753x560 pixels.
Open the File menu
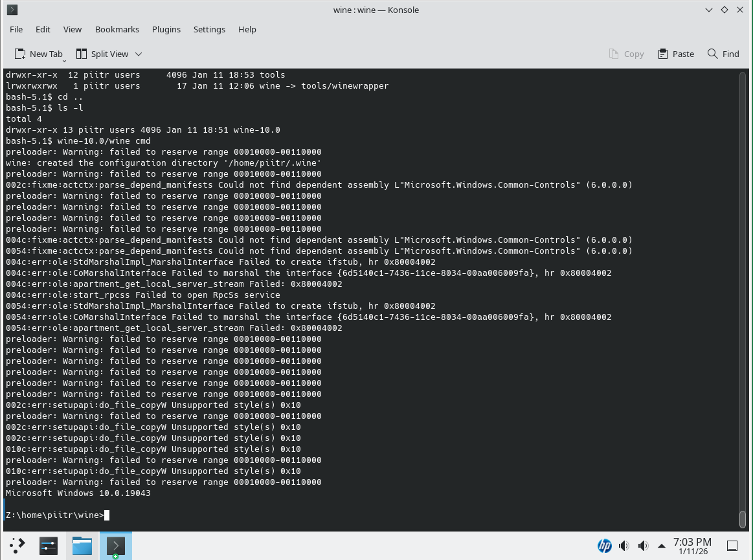point(16,29)
